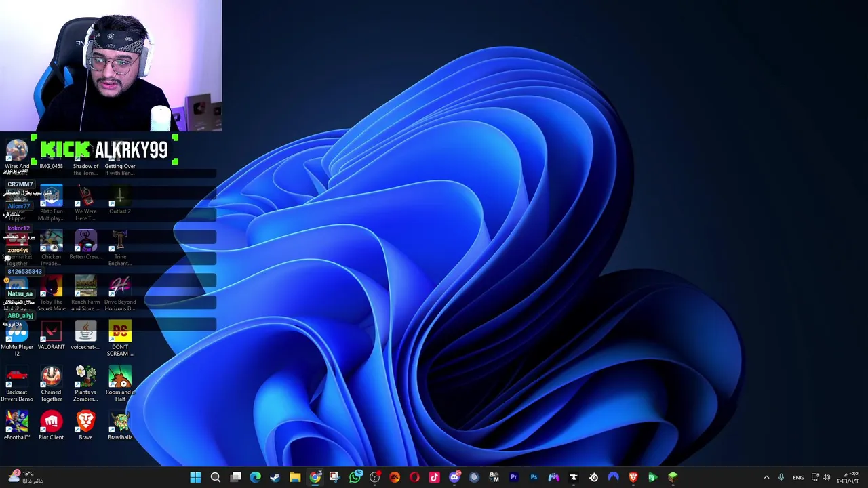Open the We Were Here Together shortcut

(x=85, y=203)
